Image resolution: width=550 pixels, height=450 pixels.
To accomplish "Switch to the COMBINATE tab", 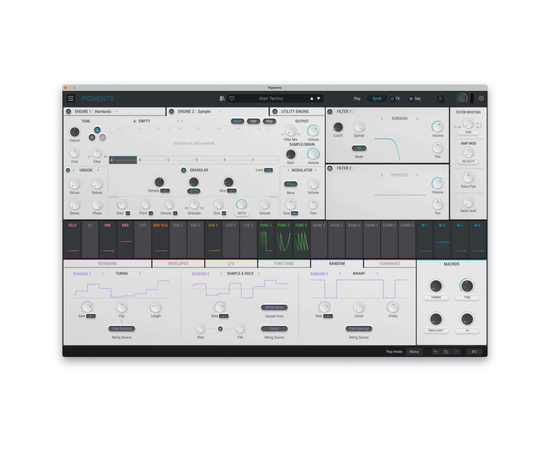I will click(390, 263).
